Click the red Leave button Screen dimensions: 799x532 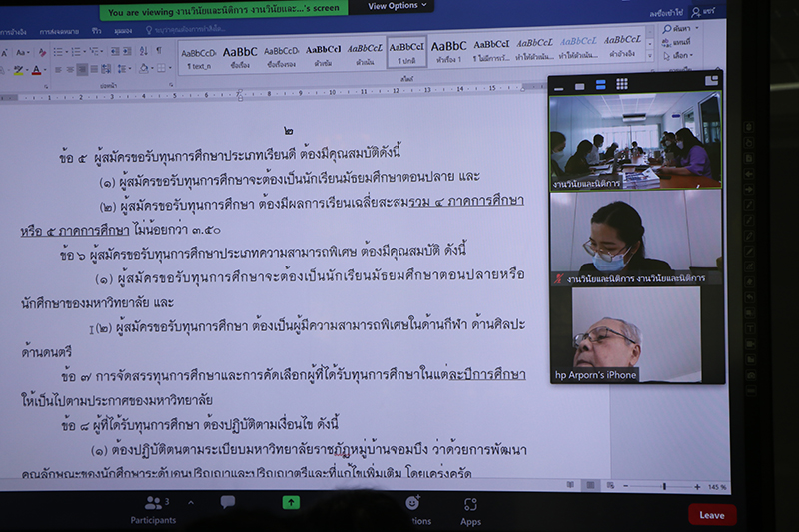(x=712, y=515)
